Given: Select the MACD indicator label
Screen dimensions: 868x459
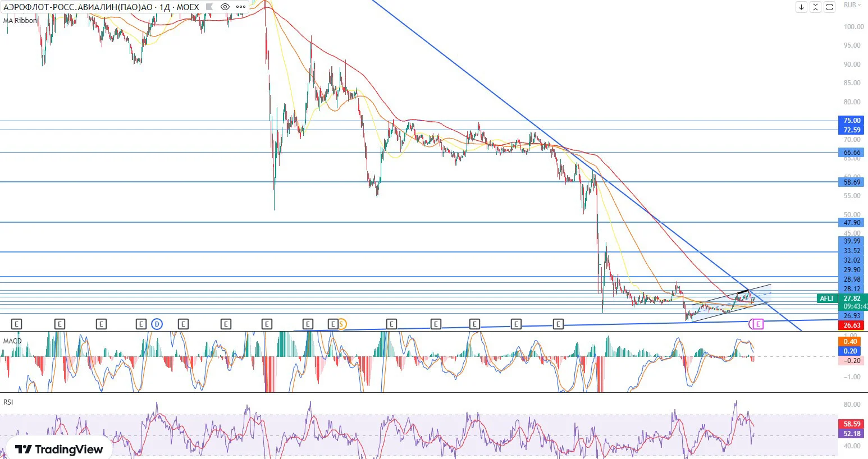Looking at the screenshot, I should click(x=12, y=341).
